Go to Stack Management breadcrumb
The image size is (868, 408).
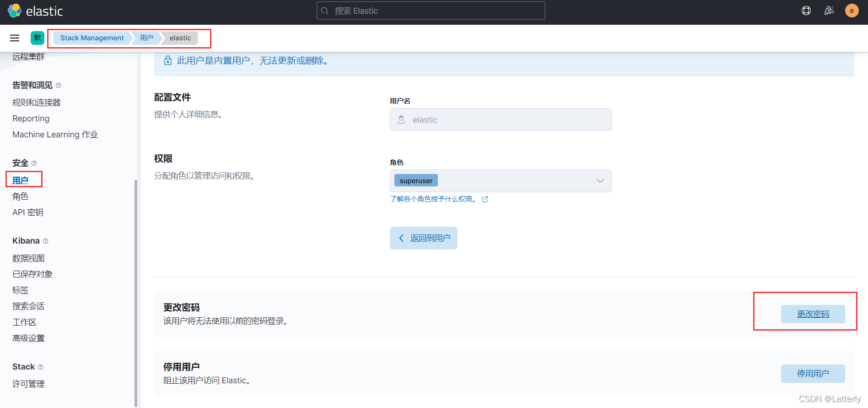coord(92,38)
